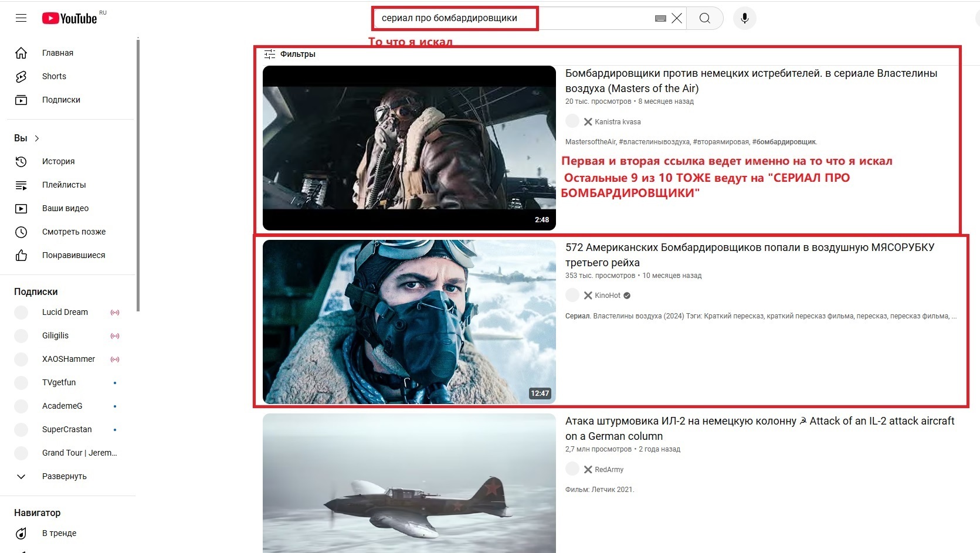
Task: Click the Подписки section heading
Action: [36, 291]
